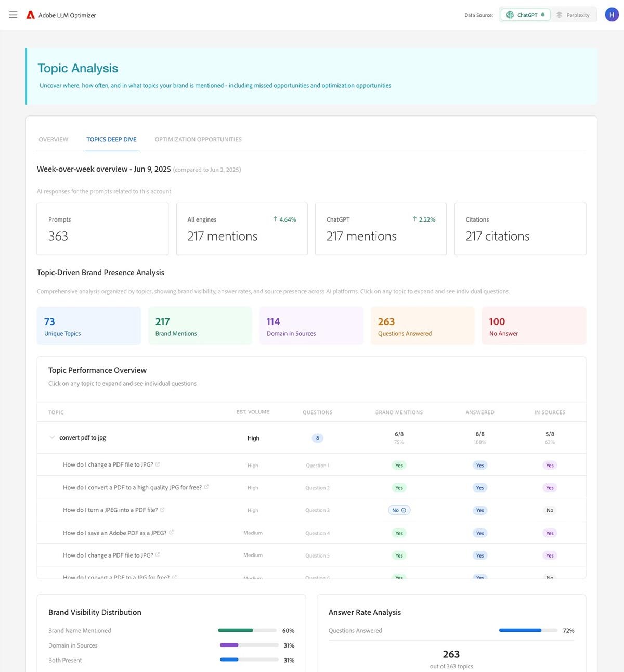
Task: Open external link for Question 1
Action: pyautogui.click(x=158, y=464)
